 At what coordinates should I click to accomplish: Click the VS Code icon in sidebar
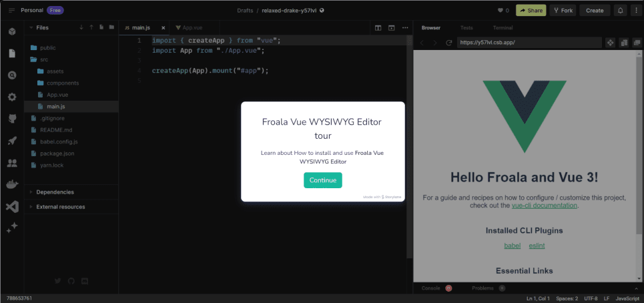coord(12,206)
